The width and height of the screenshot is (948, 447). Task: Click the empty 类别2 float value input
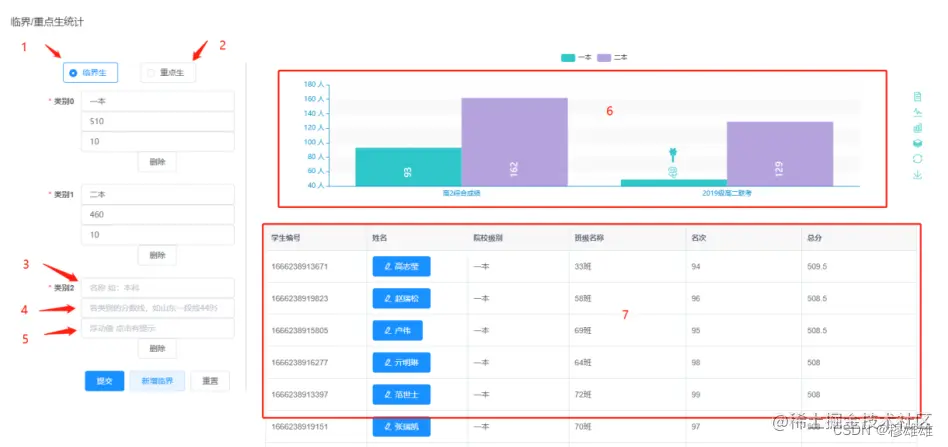tap(157, 328)
